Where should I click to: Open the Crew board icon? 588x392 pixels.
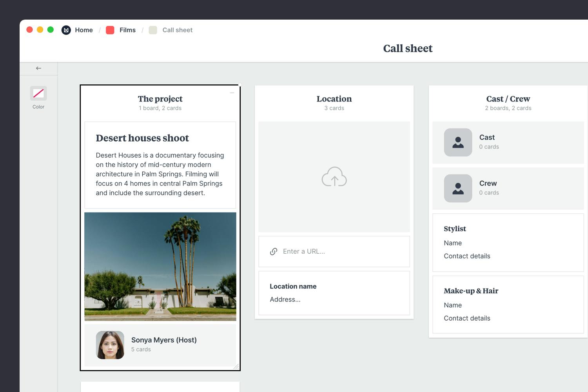[x=458, y=188]
